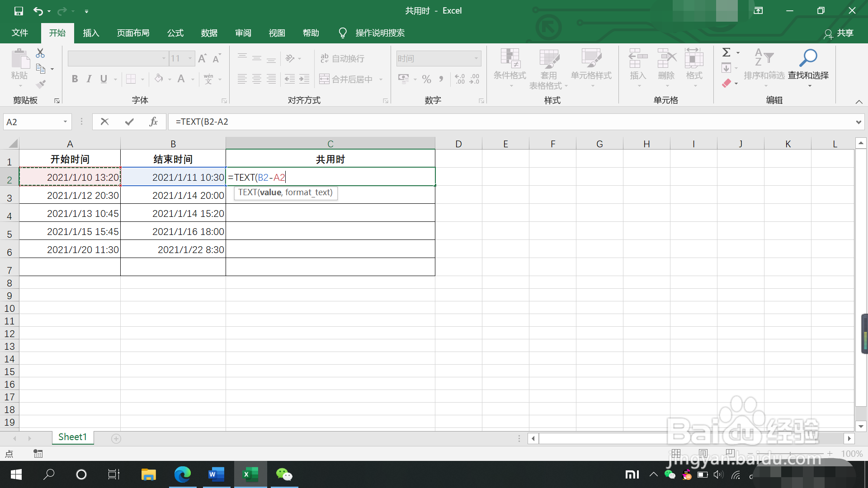Screen dimensions: 868x488
Task: Cancel formula entry with X icon
Action: (104, 122)
